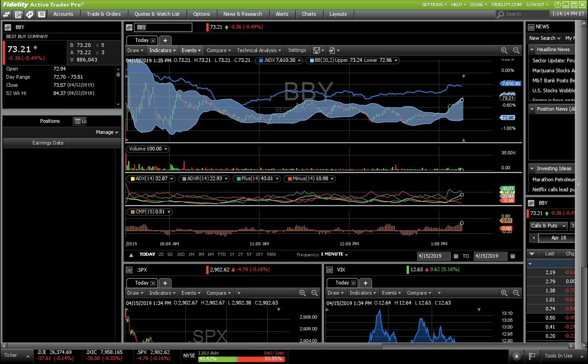Click the export chart icon

pos(332,50)
